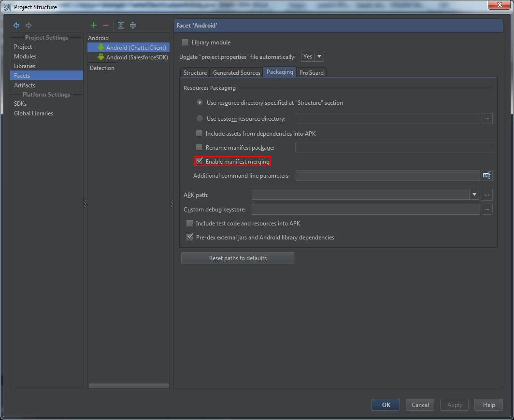This screenshot has width=514, height=420.
Task: Click Reset paths to defaults
Action: (238, 258)
